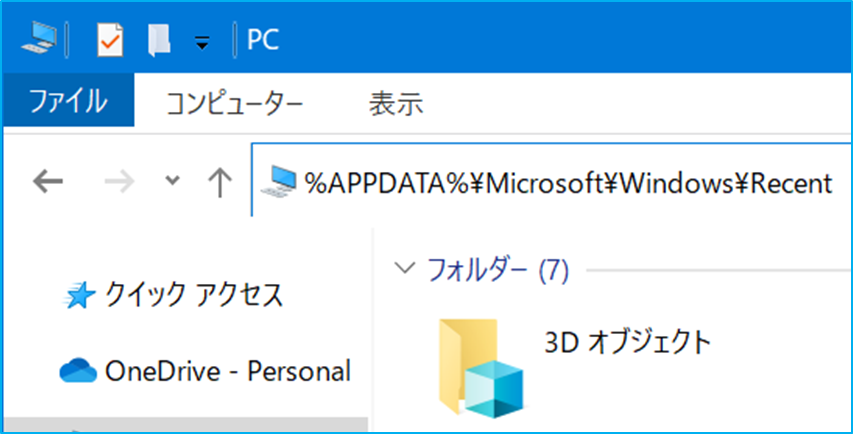Go up one level with up arrow

(220, 182)
